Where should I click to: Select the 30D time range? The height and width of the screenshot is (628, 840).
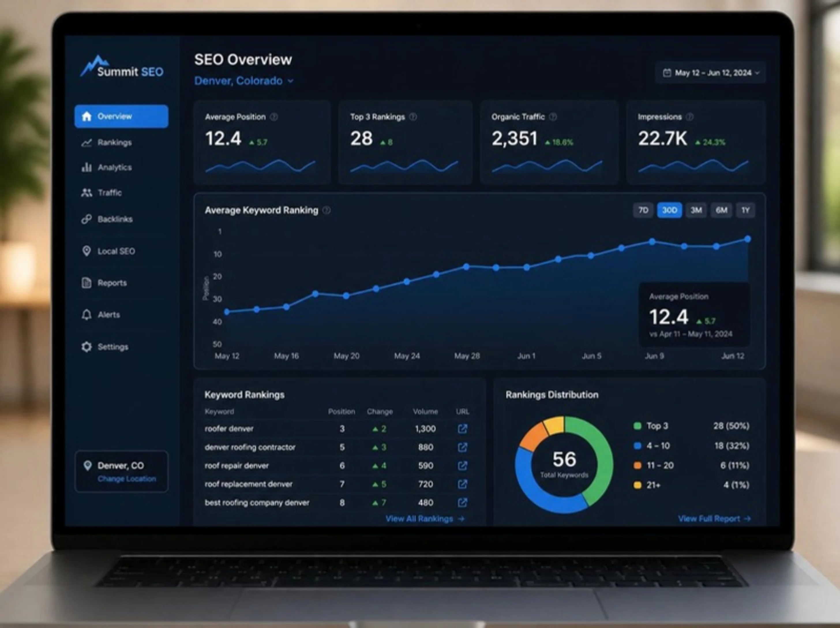click(670, 210)
